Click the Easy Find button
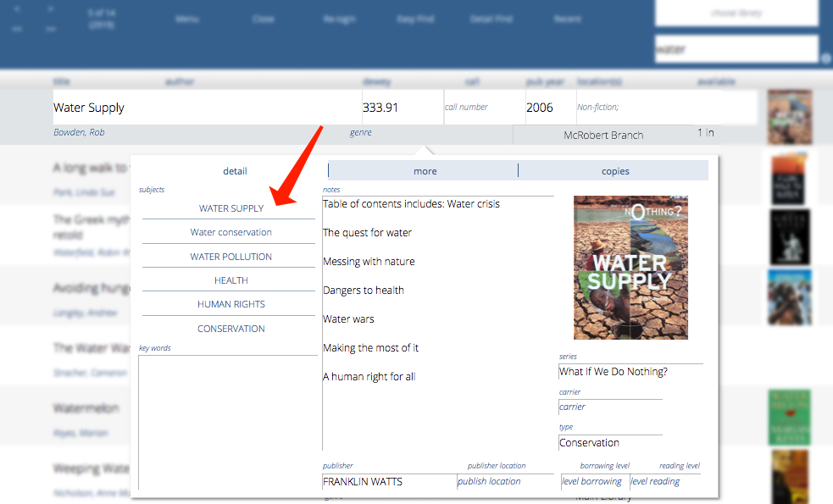833x504 pixels. click(415, 19)
